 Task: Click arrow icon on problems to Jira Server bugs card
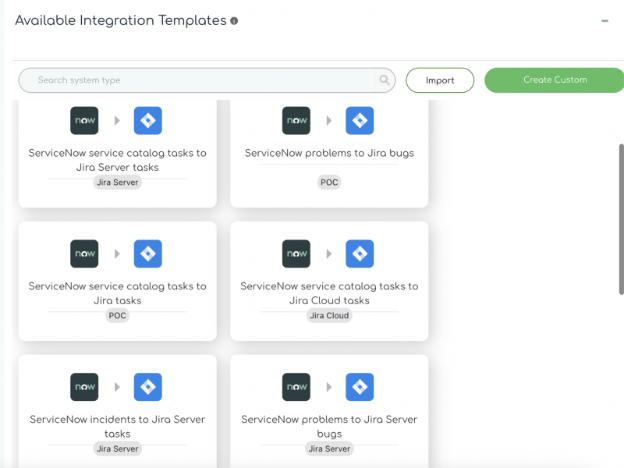(329, 387)
